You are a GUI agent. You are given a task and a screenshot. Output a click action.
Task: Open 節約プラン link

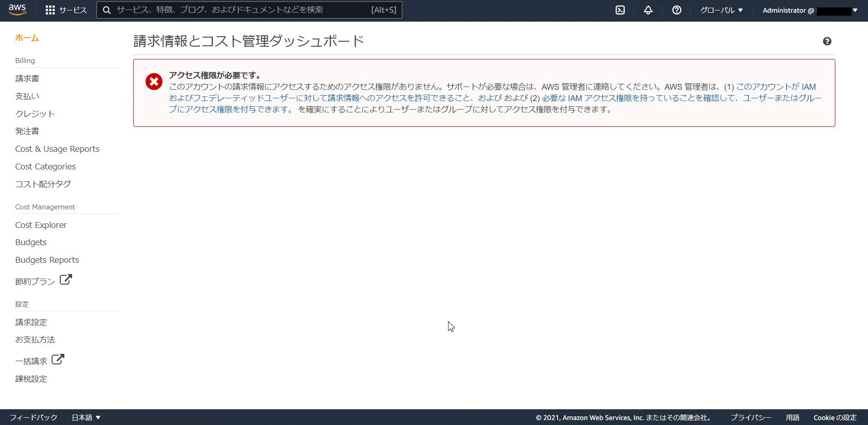35,281
